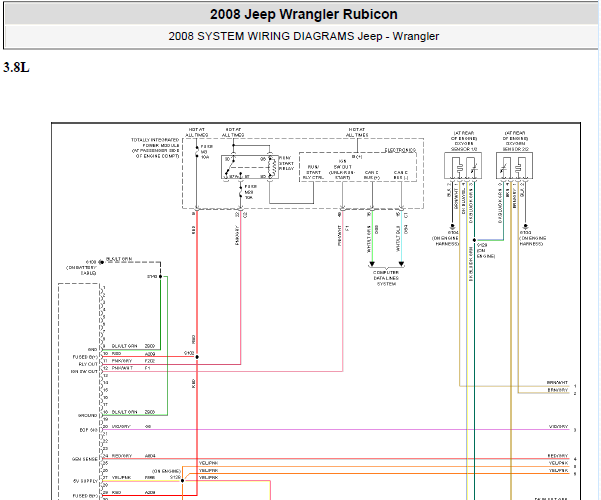This screenshot has width=601, height=500.
Task: Click "YEL/PNK" label at pin 27
Action: [122, 478]
